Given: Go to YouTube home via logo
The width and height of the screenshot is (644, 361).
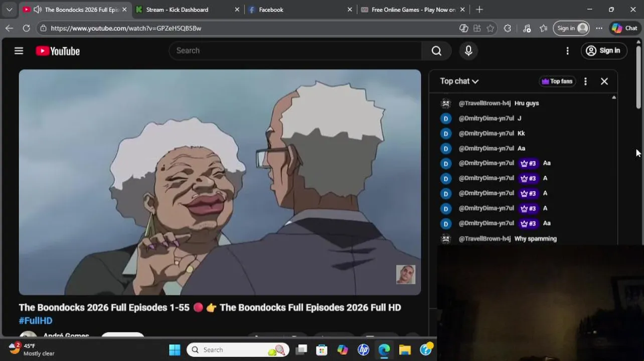Looking at the screenshot, I should point(58,51).
